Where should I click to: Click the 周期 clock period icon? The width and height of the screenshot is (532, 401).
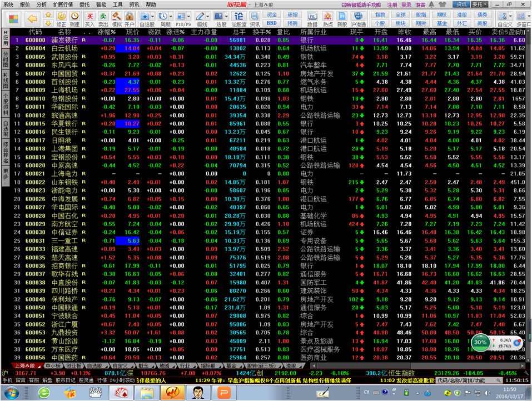point(163,16)
